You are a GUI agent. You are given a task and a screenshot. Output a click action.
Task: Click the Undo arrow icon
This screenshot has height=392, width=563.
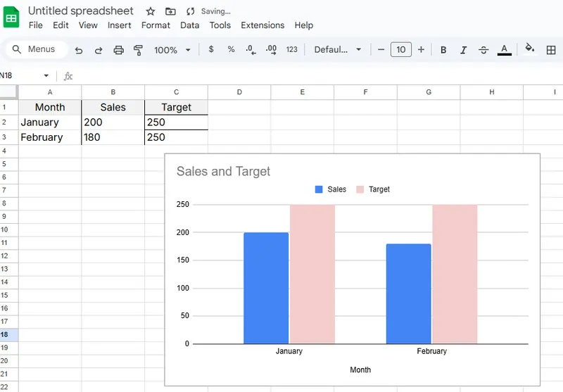click(x=79, y=50)
